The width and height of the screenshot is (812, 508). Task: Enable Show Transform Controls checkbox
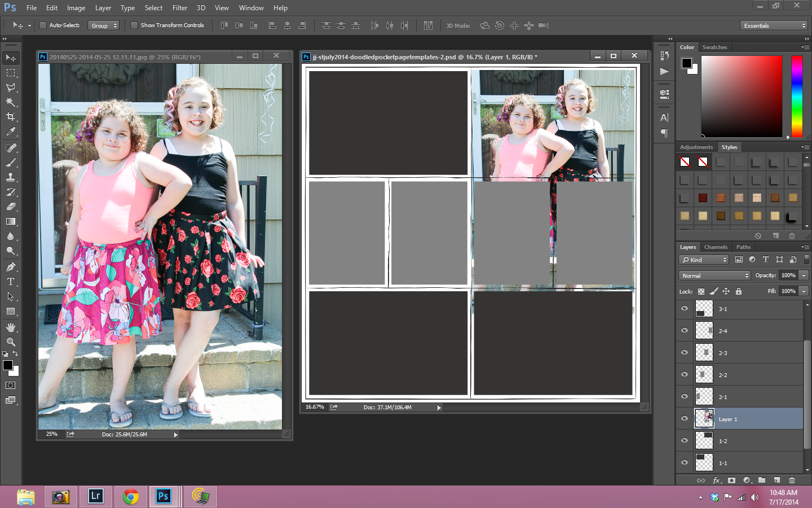(x=134, y=25)
